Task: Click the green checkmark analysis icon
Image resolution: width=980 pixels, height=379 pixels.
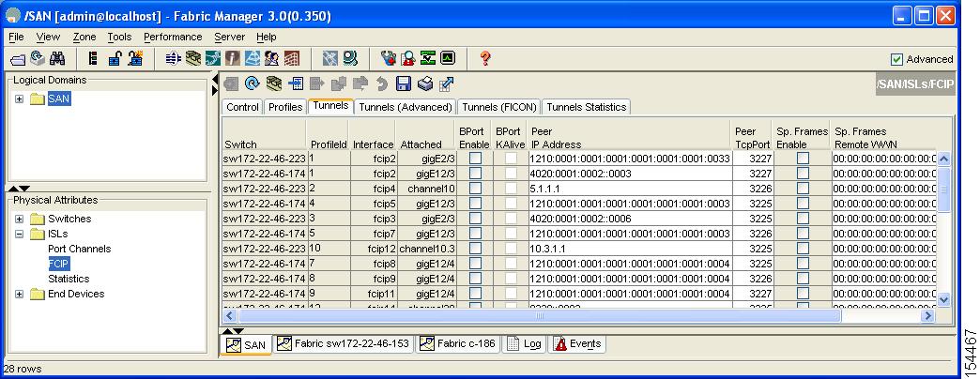Action: 427,59
